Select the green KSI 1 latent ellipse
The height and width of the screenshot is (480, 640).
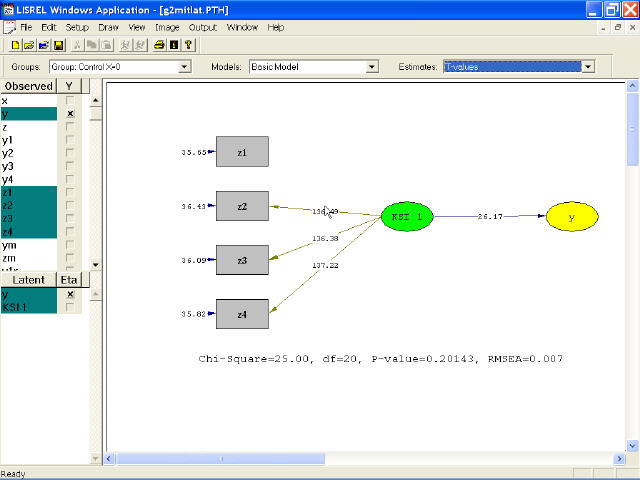pyautogui.click(x=407, y=216)
